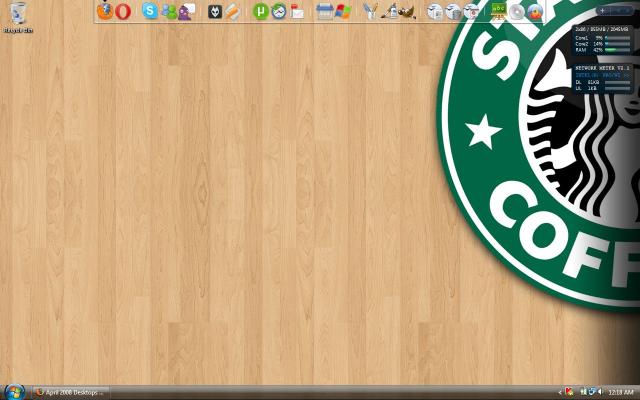
Task: Open the paintbrush and bottle dock icon
Action: [x=389, y=11]
